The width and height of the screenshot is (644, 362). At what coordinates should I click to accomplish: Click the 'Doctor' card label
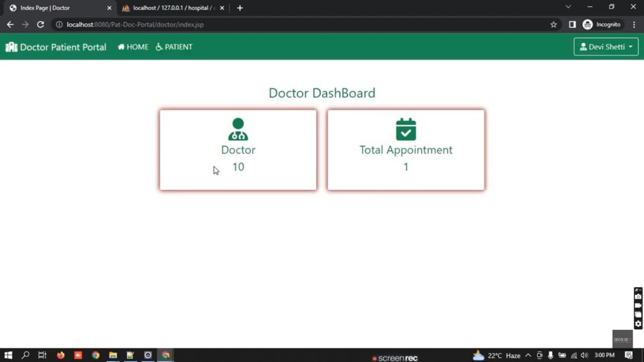[238, 150]
